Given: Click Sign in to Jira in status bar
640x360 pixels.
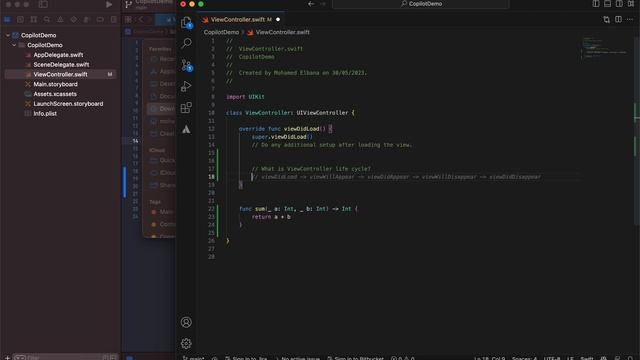Looking at the screenshot, I should pos(246,358).
